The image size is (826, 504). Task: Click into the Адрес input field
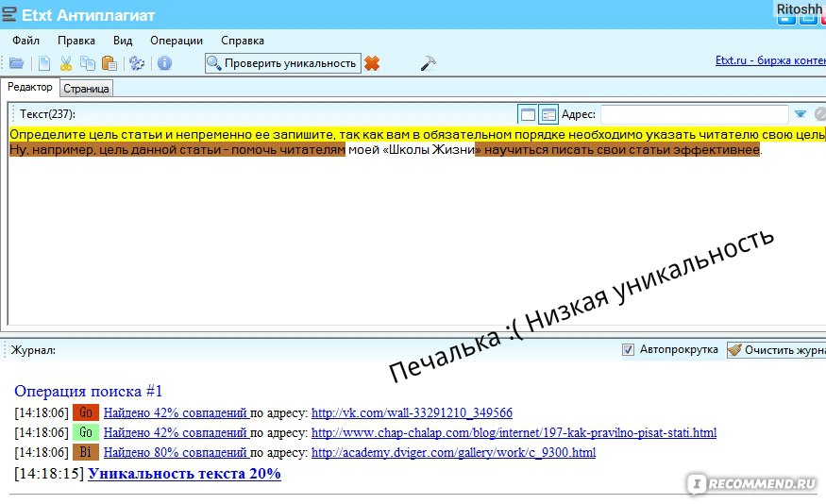click(694, 114)
